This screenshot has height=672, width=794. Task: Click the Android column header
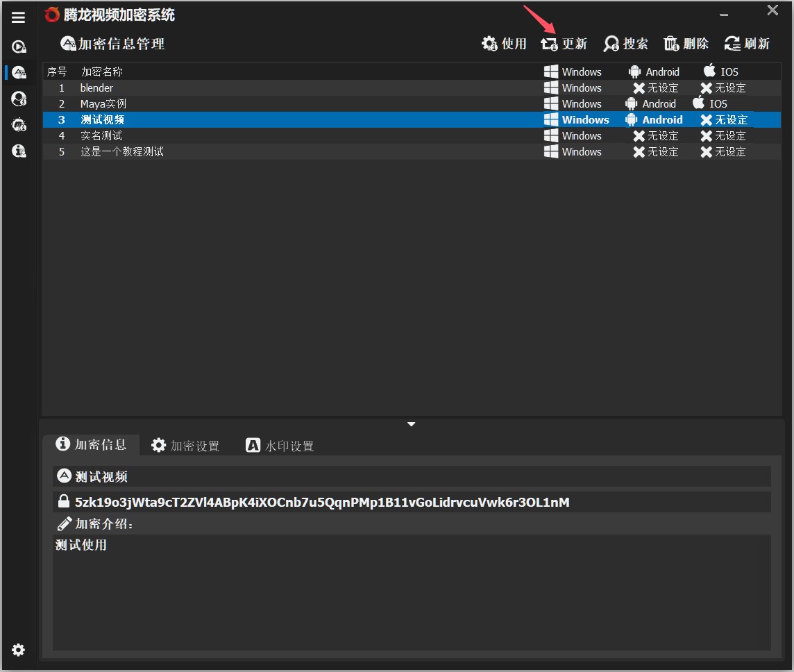point(654,72)
